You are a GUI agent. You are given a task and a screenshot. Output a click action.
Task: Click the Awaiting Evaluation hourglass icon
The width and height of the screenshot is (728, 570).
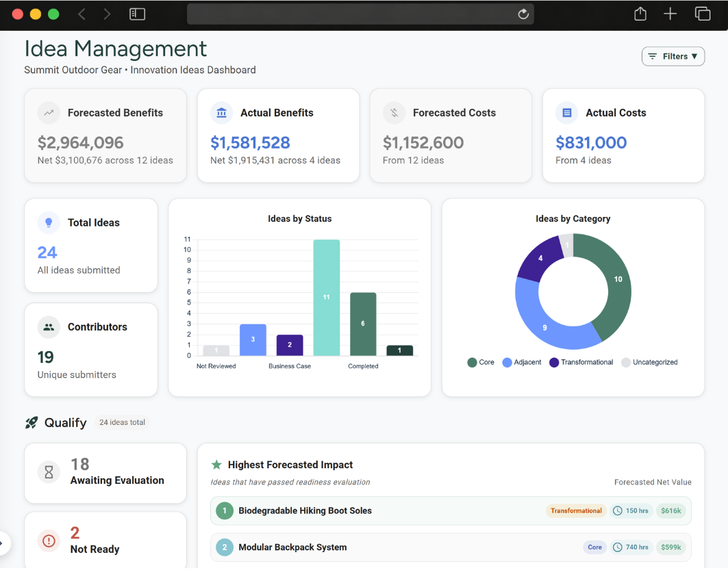pyautogui.click(x=49, y=473)
